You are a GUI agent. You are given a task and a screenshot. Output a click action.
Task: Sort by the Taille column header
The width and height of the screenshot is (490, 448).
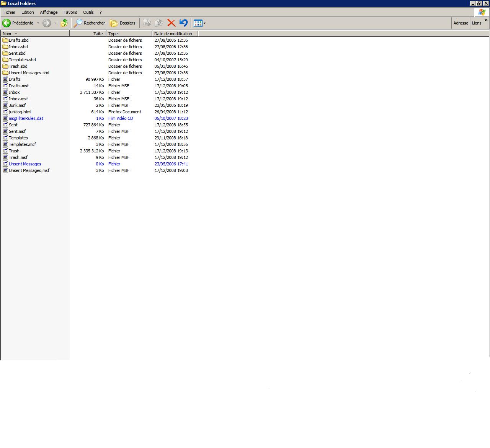point(88,34)
